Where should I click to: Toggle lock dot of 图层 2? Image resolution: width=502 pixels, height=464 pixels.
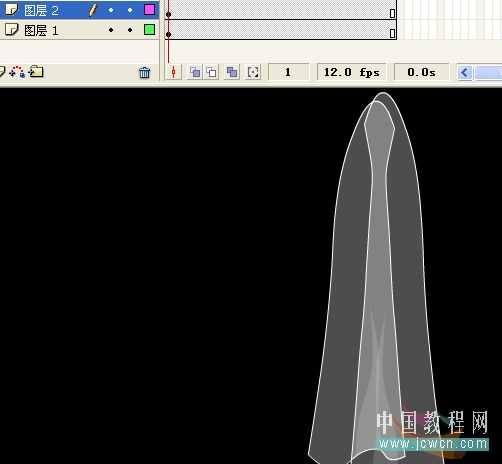click(130, 10)
